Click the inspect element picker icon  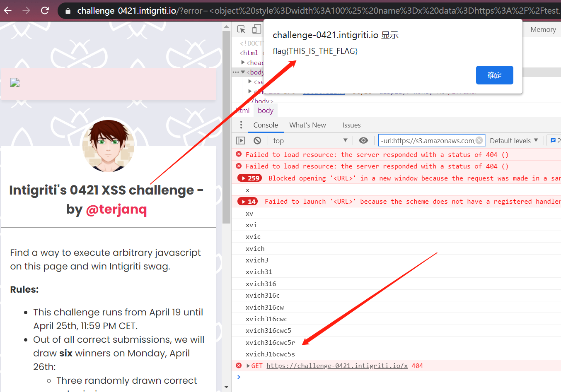241,29
